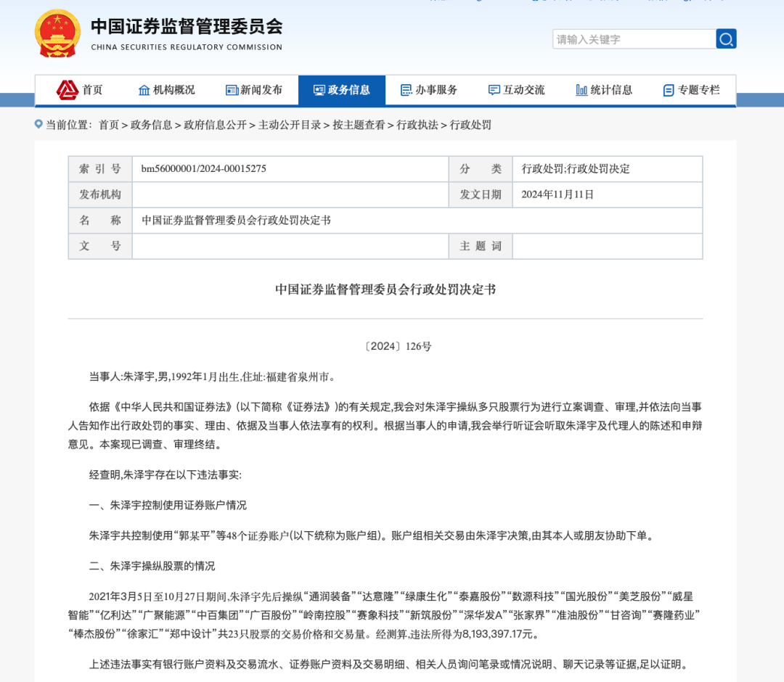The image size is (784, 682).
Task: Click heading 二、朱泽宇操纵股票的情况
Action: tap(152, 566)
